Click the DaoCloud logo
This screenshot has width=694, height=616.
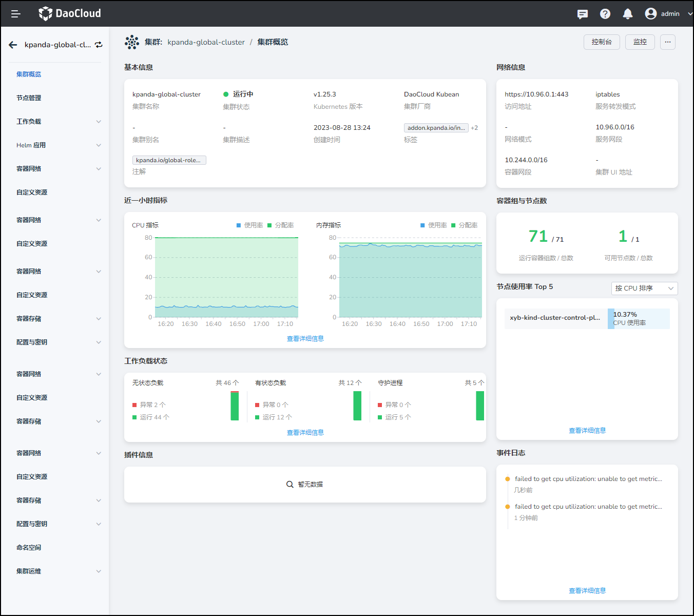click(70, 13)
